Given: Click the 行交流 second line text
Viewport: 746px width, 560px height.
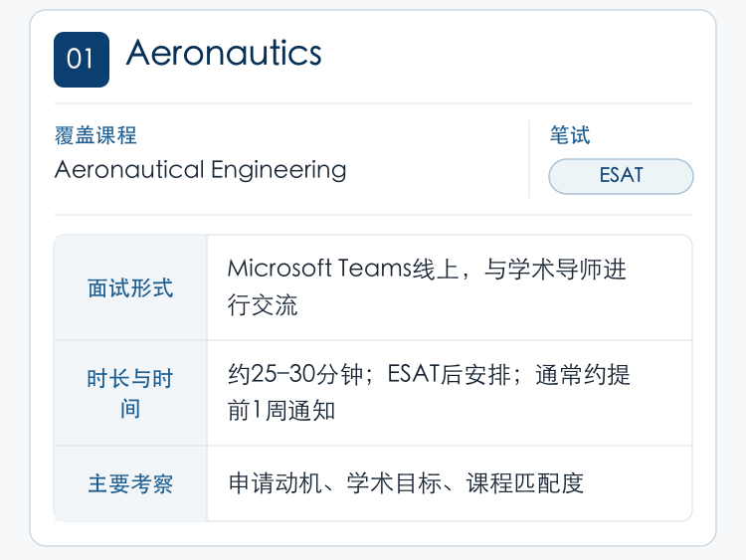Looking at the screenshot, I should pos(263,305).
